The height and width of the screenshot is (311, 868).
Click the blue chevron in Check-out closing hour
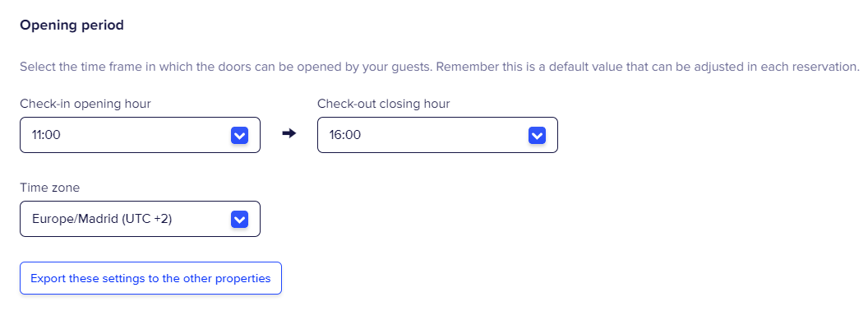[537, 135]
